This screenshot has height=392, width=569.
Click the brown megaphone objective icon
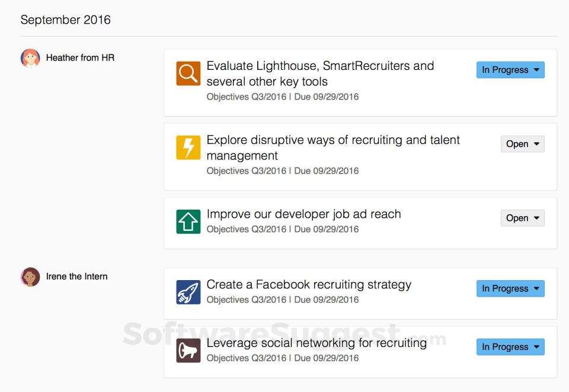click(188, 351)
